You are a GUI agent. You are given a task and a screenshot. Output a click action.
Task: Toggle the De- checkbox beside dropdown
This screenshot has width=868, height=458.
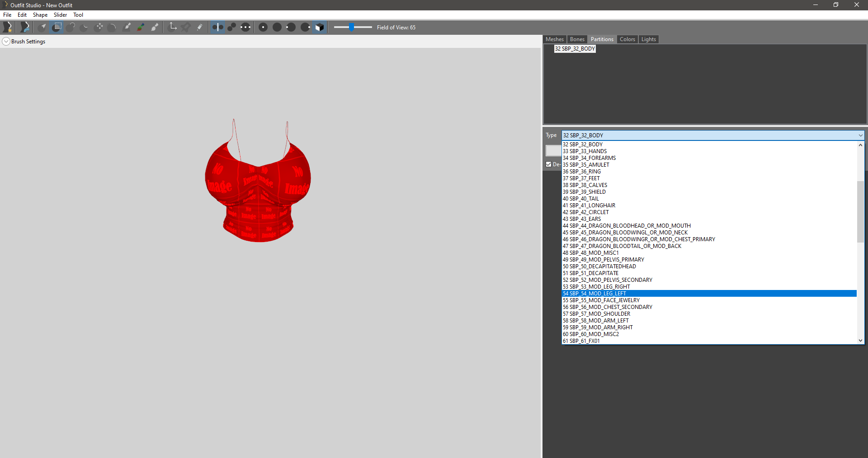click(x=549, y=164)
